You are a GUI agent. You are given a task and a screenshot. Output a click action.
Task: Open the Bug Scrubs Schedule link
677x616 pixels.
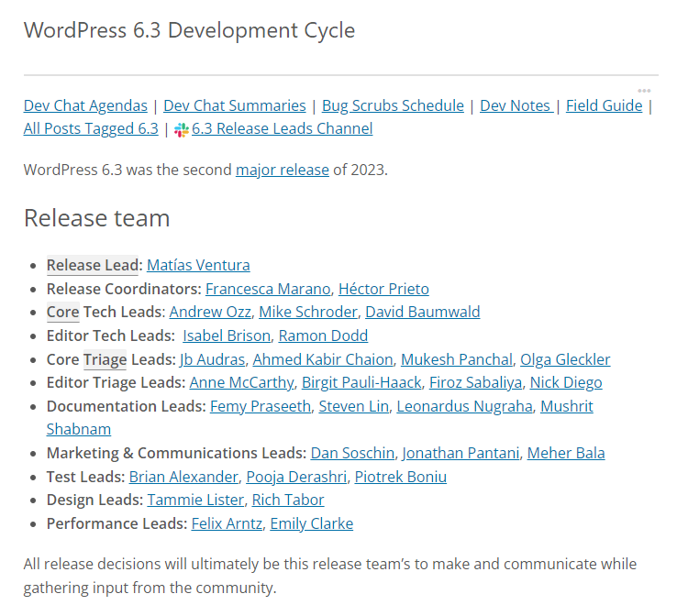pos(393,105)
